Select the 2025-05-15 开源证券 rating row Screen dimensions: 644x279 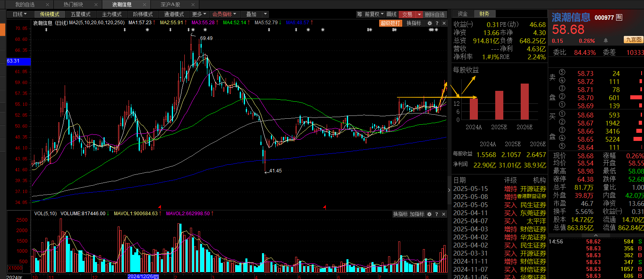(499, 189)
